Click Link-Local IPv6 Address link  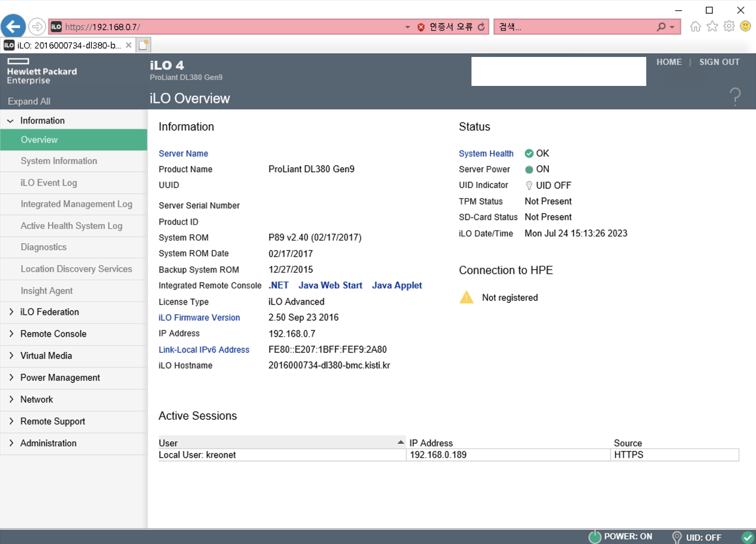coord(204,350)
